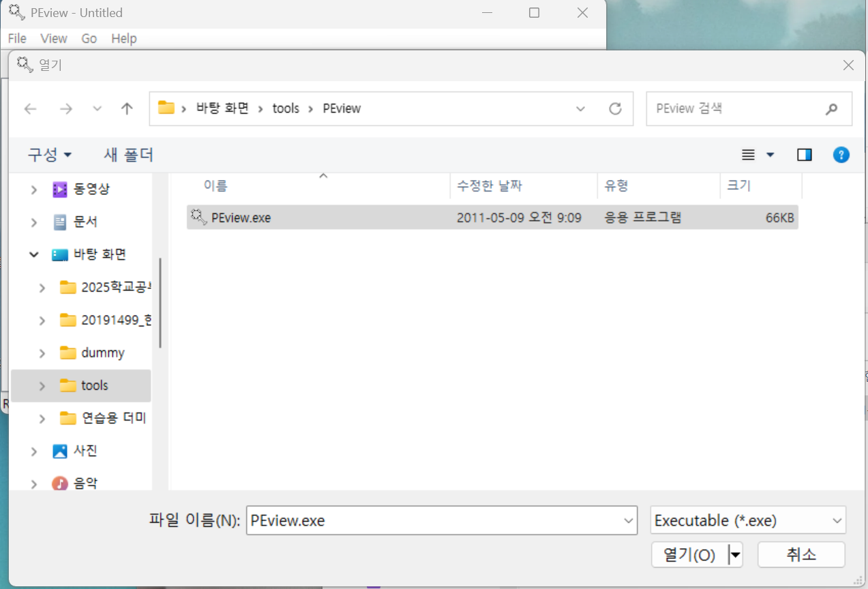Select the PEview.exe file row

click(x=492, y=217)
